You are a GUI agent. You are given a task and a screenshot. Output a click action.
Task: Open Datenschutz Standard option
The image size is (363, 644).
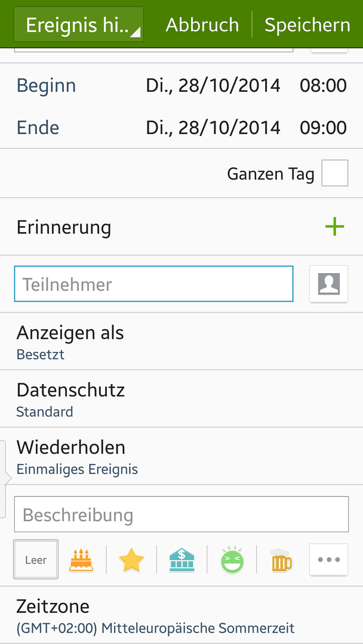click(x=181, y=399)
